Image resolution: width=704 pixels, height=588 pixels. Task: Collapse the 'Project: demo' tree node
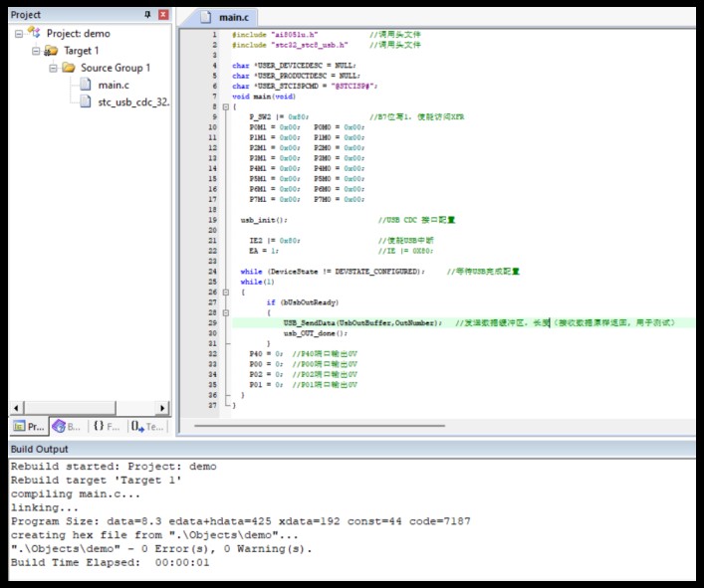point(18,34)
